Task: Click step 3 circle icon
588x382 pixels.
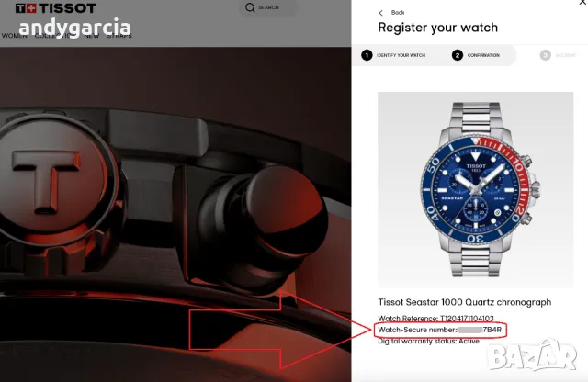Action: click(x=545, y=55)
